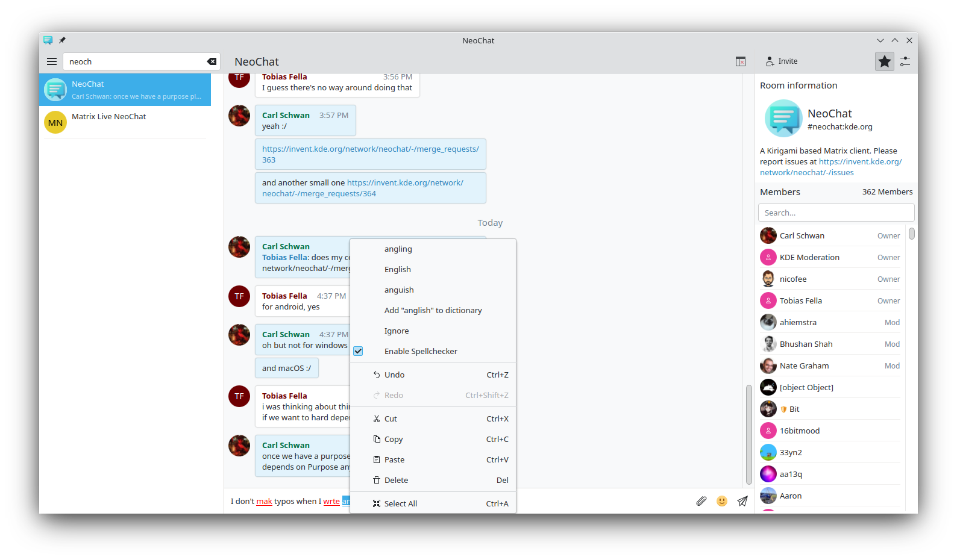This screenshot has width=957, height=560.
Task: Open room settings sliders icon
Action: click(x=905, y=61)
